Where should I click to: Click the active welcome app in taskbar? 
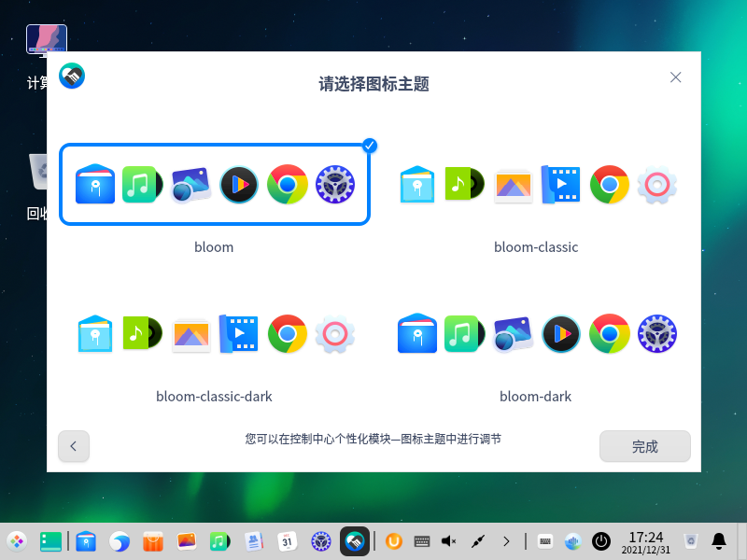click(355, 541)
